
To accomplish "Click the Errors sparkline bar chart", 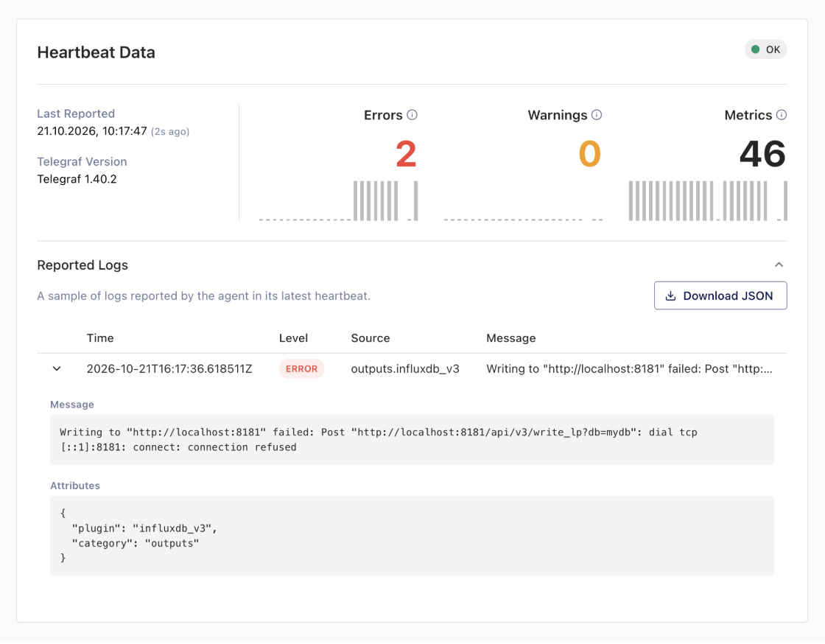I will (338, 200).
